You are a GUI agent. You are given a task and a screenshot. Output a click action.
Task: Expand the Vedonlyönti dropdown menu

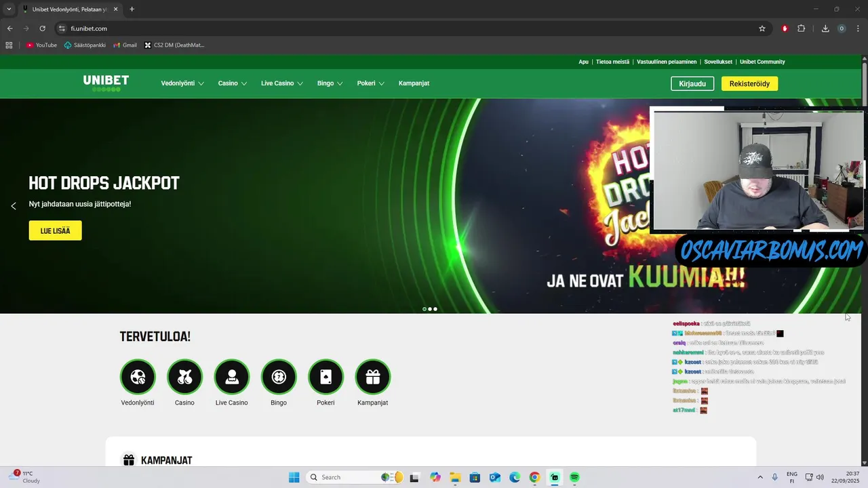182,83
